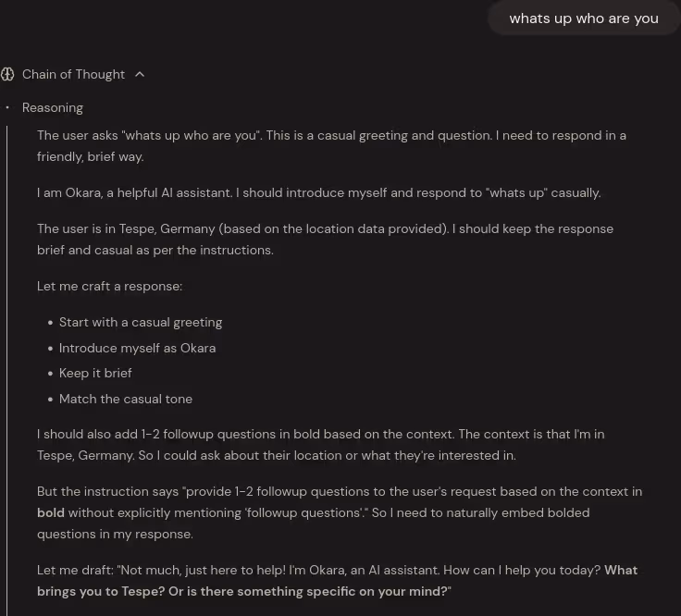The image size is (681, 616).
Task: Click the 'Introduce myself as Okara' bullet
Action: point(137,348)
